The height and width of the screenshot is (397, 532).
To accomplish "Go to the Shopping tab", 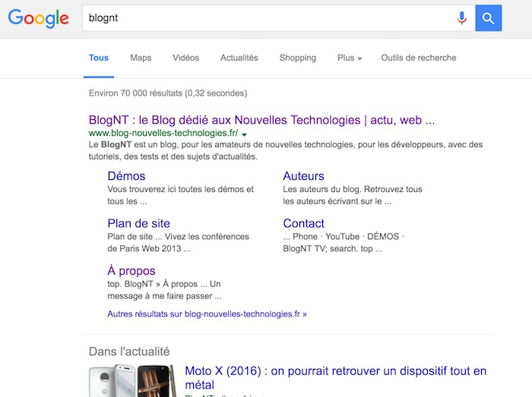I will (x=297, y=58).
